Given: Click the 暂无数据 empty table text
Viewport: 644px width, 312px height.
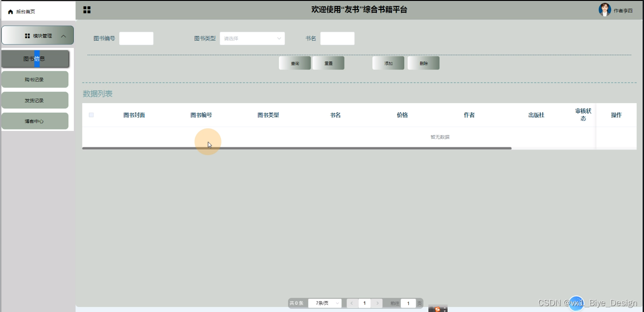Looking at the screenshot, I should [440, 137].
